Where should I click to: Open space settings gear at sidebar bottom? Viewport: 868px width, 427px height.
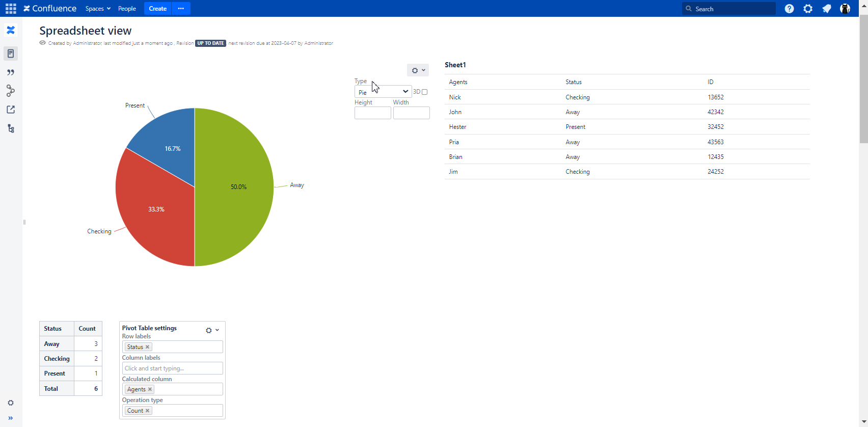coord(11,403)
